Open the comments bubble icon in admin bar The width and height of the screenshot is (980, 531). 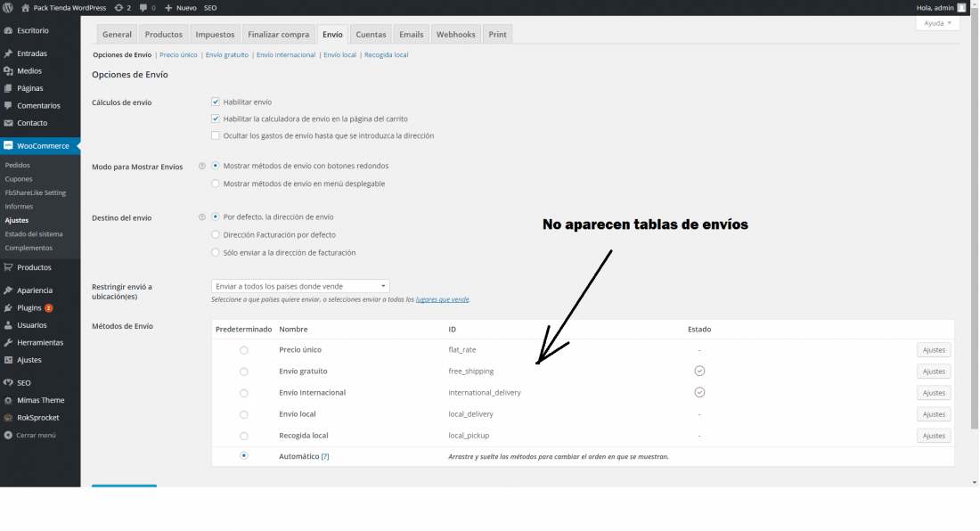click(143, 7)
